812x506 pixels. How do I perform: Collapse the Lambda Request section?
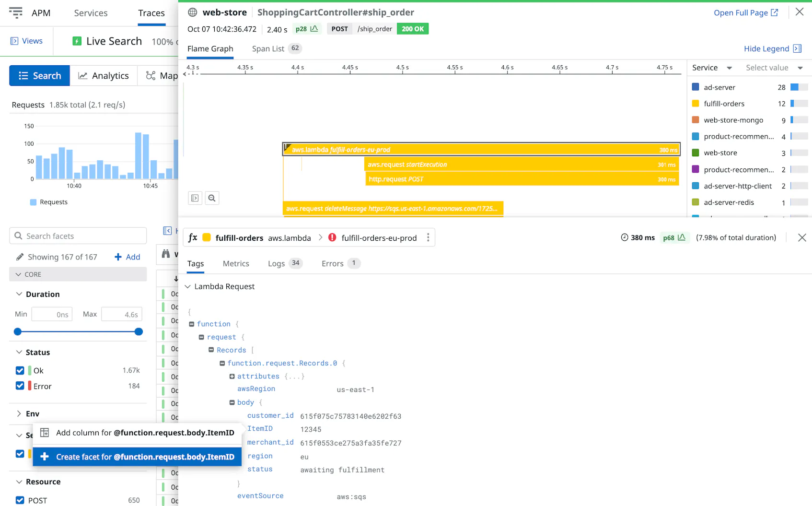(x=187, y=286)
